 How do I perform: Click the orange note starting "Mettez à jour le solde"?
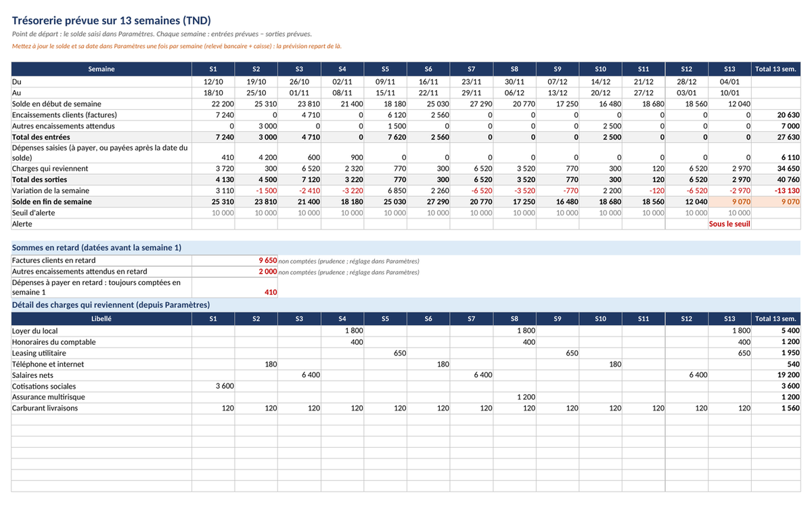click(177, 46)
